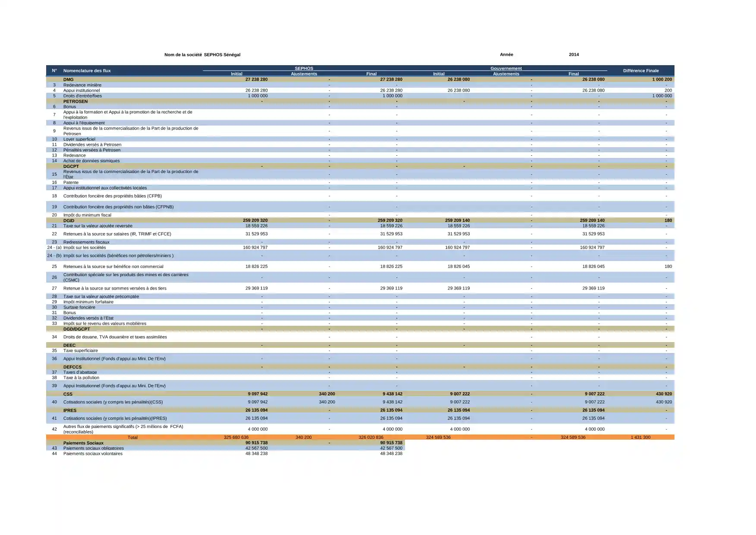Viewport: 756px width, 535px height.
Task: Select the orange Total row label
Action: (132, 437)
